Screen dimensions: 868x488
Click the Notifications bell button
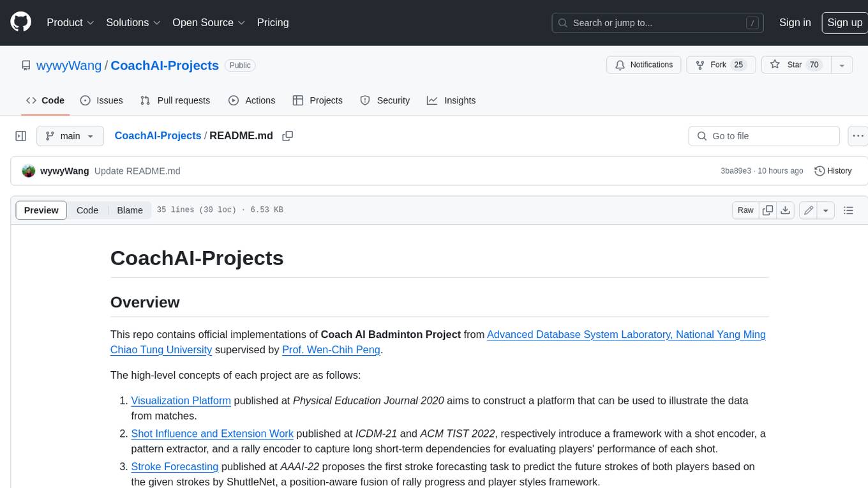coord(643,65)
